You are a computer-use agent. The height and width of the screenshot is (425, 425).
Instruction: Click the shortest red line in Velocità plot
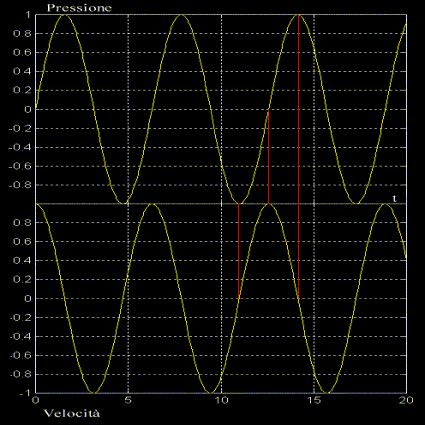coord(239,251)
